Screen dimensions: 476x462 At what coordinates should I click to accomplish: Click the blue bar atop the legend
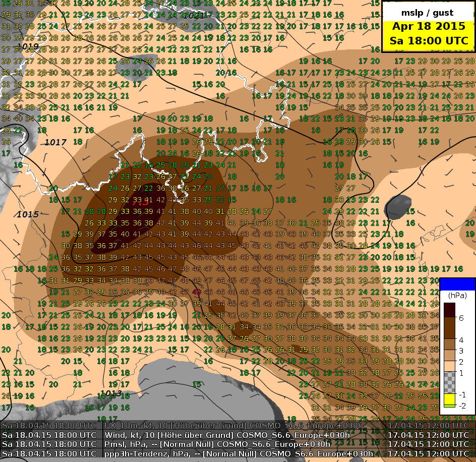point(457,284)
